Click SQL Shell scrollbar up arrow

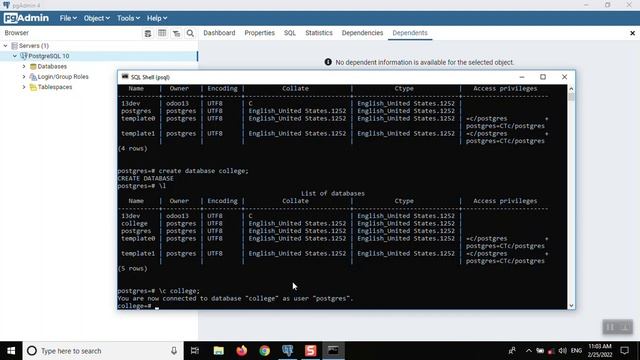pos(571,89)
